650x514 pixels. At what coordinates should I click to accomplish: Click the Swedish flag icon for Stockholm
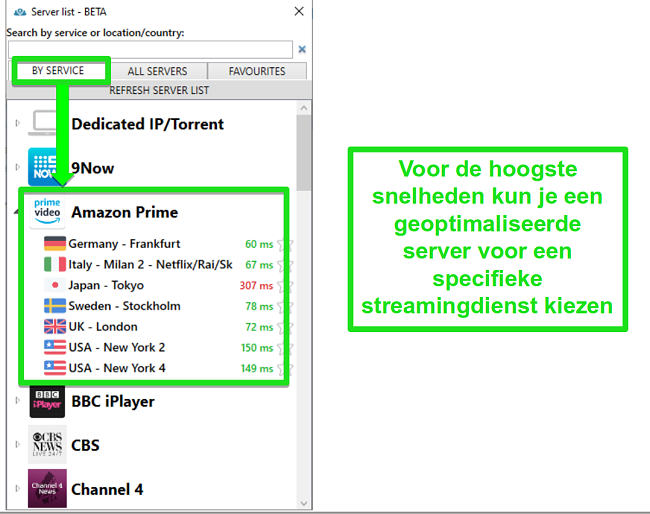(55, 306)
